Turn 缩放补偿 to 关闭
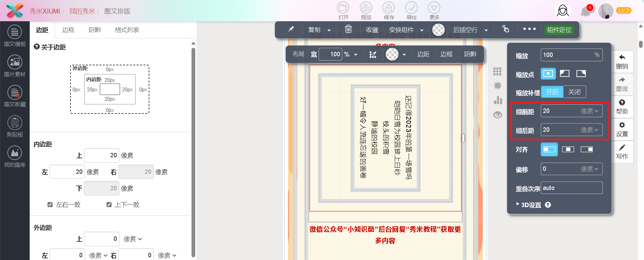 click(575, 92)
